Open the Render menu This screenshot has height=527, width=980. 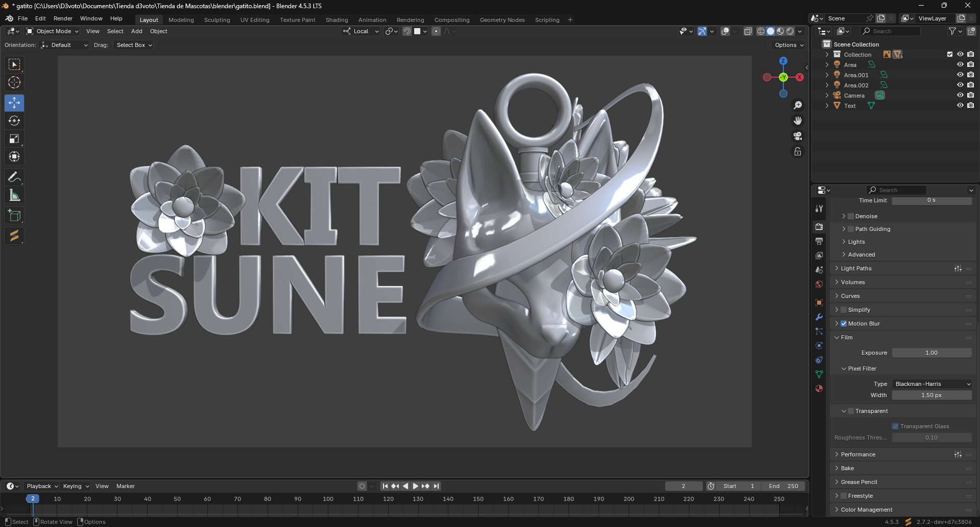pos(63,18)
